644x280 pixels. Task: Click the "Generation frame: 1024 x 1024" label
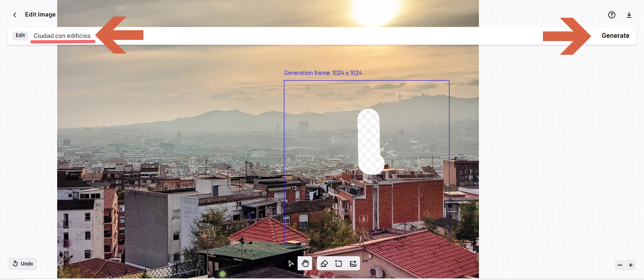click(323, 73)
